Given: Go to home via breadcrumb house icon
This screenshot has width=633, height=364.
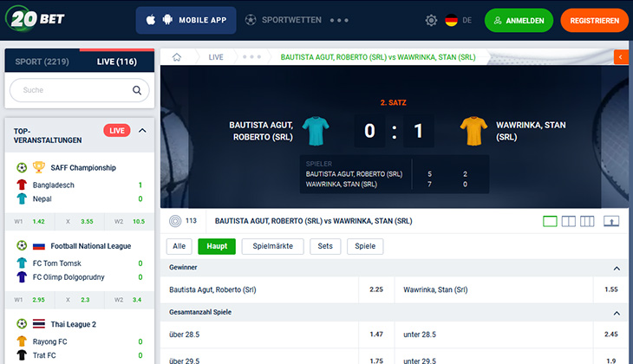Looking at the screenshot, I should click(177, 57).
